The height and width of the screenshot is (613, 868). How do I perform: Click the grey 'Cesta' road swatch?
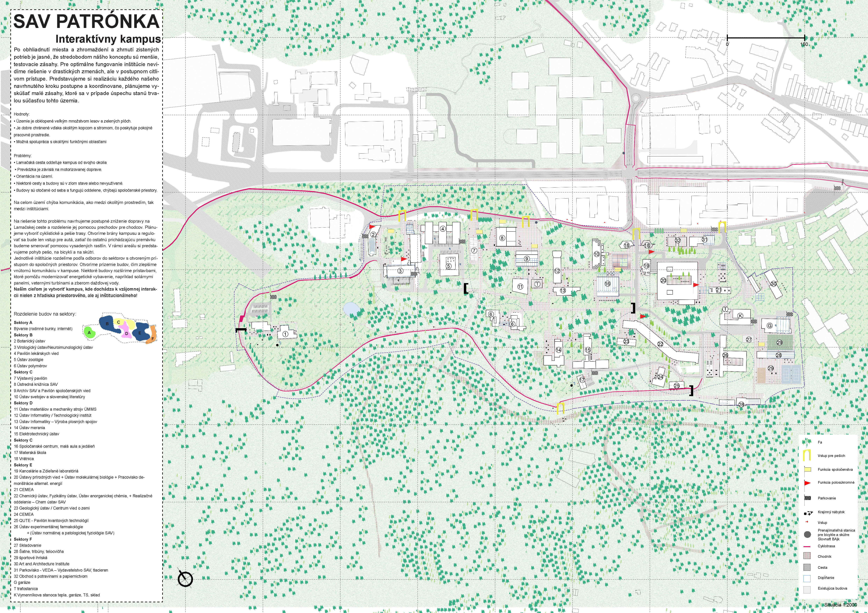click(x=807, y=567)
